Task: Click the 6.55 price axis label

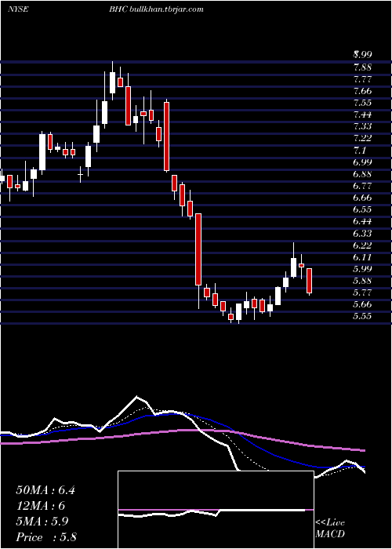Action: tap(362, 209)
